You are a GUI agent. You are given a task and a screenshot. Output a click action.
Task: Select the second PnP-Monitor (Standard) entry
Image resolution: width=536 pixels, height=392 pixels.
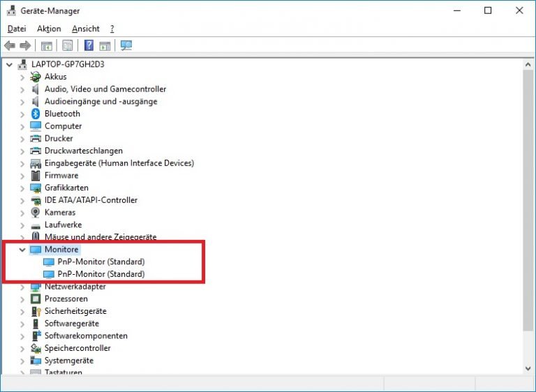(x=100, y=274)
